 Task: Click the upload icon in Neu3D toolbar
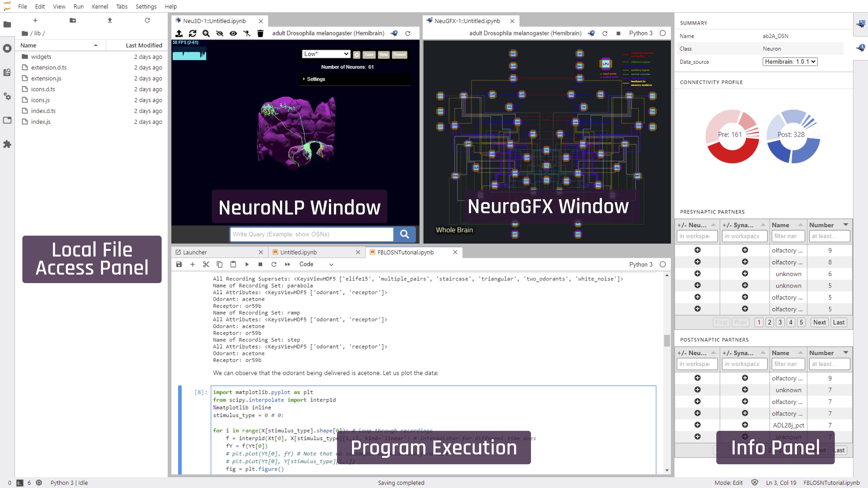coord(179,33)
